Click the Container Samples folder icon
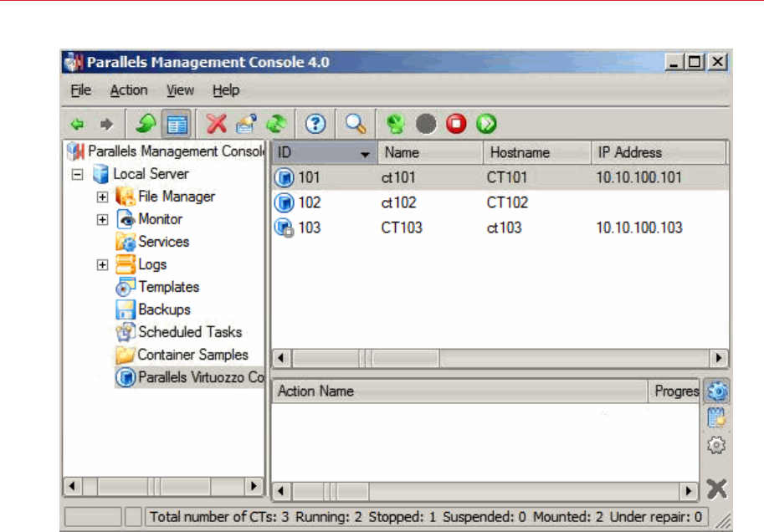The height and width of the screenshot is (532, 764). [126, 355]
